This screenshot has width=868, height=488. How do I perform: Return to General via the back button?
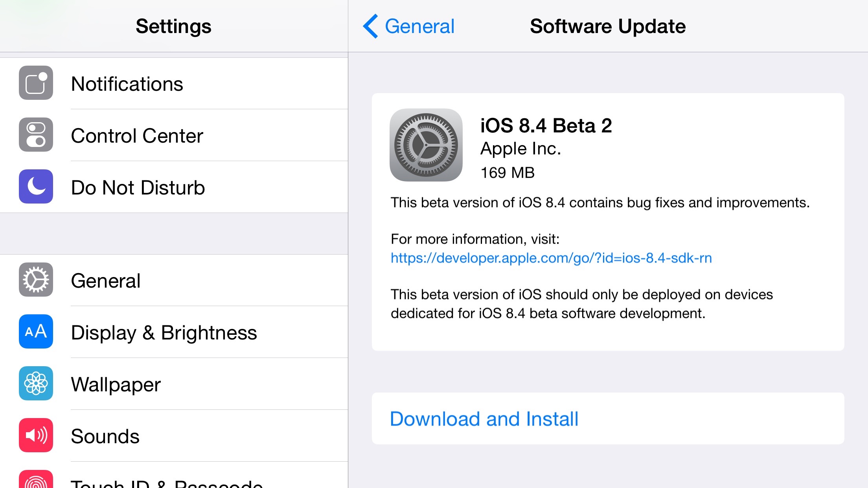click(x=409, y=26)
